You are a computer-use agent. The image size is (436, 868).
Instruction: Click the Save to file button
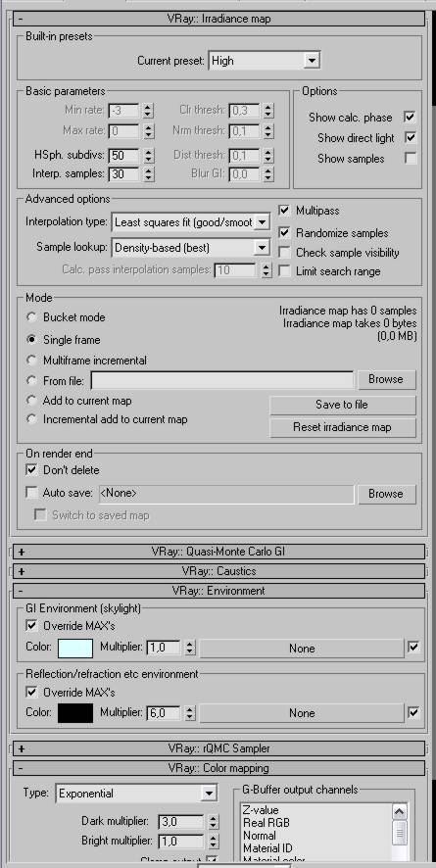pos(343,405)
